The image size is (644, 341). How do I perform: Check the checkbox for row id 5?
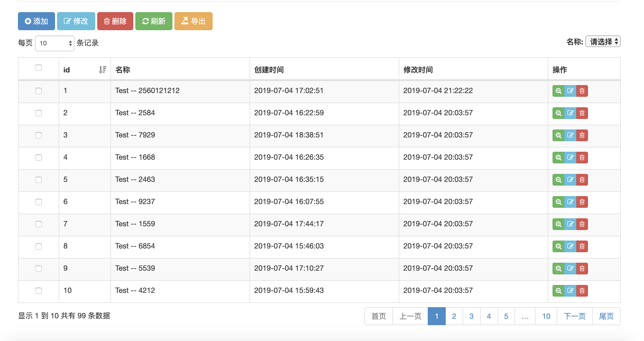tap(39, 180)
